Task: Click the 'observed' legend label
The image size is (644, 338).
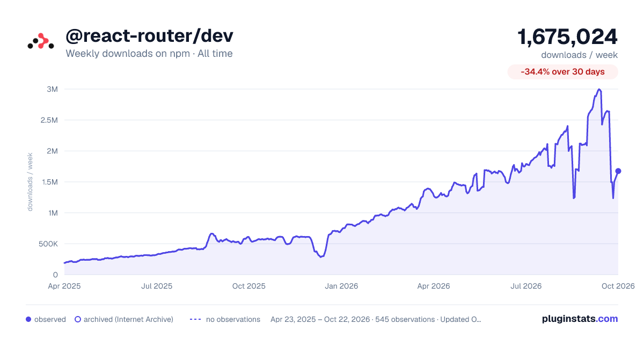Action: (50, 319)
